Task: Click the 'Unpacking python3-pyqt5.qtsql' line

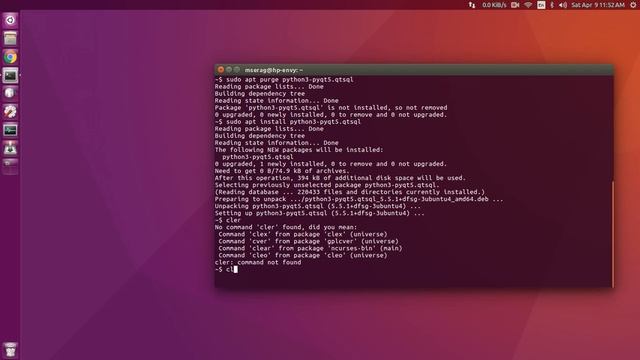Action: [x=318, y=206]
